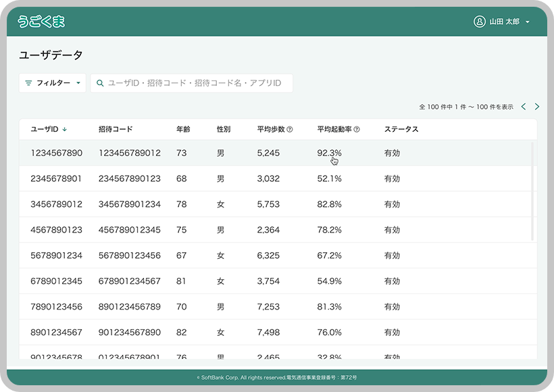Click the ユーザID sort arrow icon
The height and width of the screenshot is (392, 554).
click(x=65, y=129)
